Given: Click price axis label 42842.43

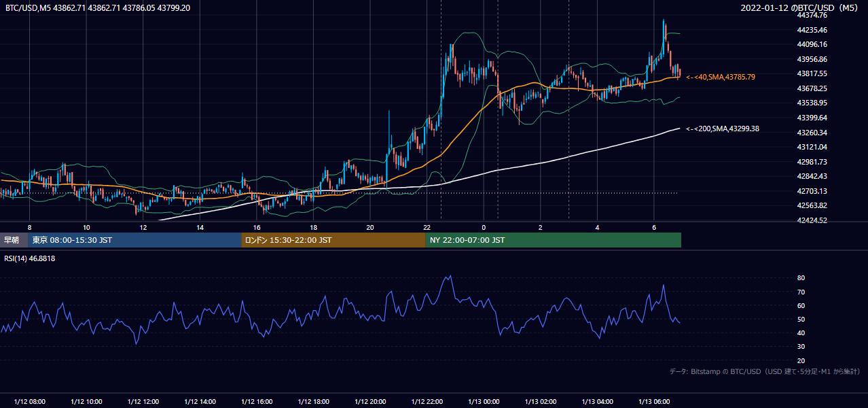Looking at the screenshot, I should [812, 176].
